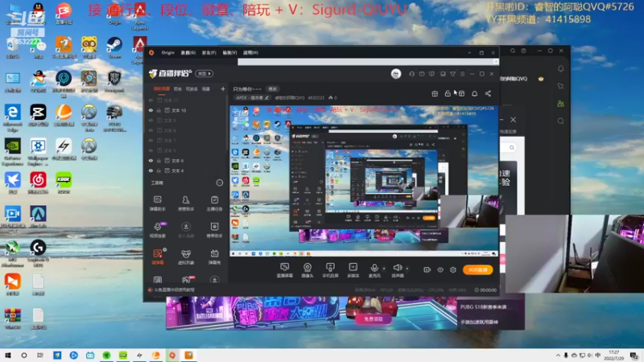Add the 多媒体 multimedia source
The height and width of the screenshot is (362, 644).
coord(353,270)
